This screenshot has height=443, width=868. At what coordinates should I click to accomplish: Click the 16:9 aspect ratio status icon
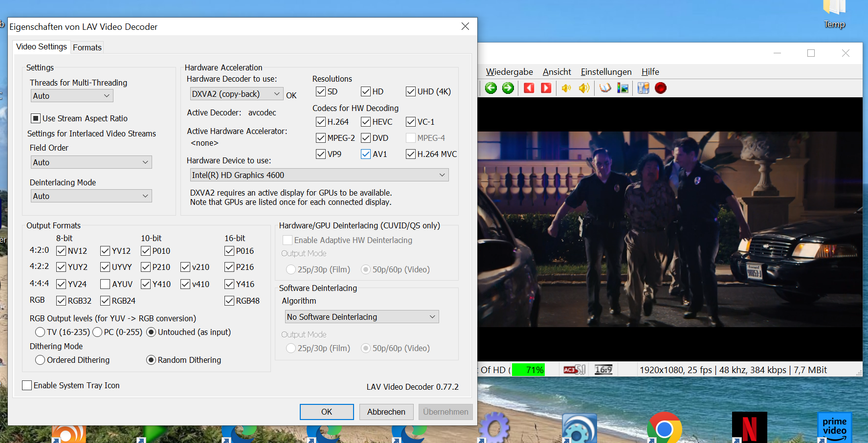[x=603, y=370]
